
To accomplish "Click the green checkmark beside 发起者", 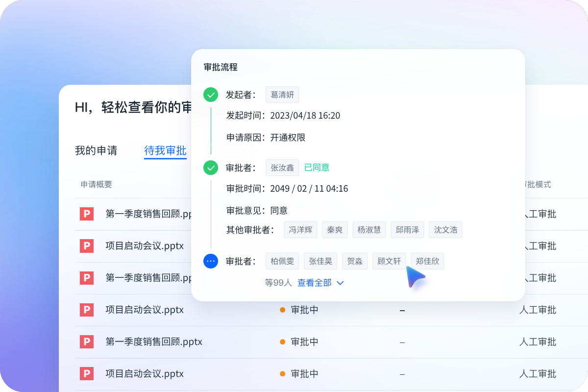I will pos(211,95).
